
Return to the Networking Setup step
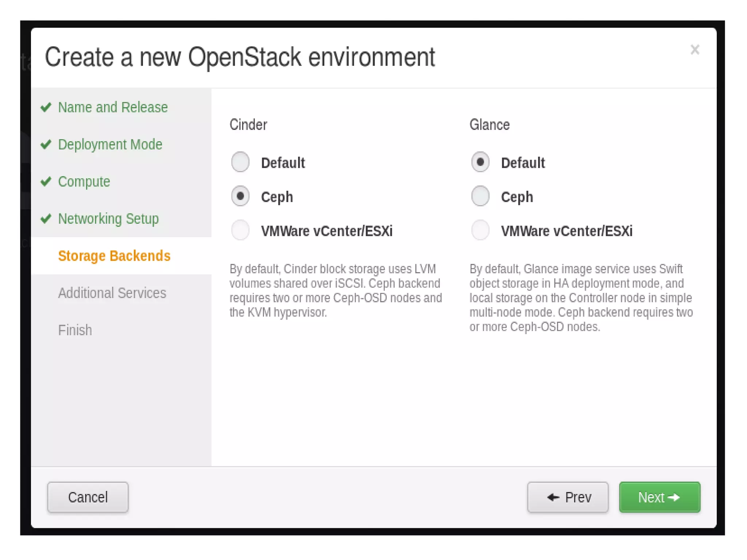(108, 219)
